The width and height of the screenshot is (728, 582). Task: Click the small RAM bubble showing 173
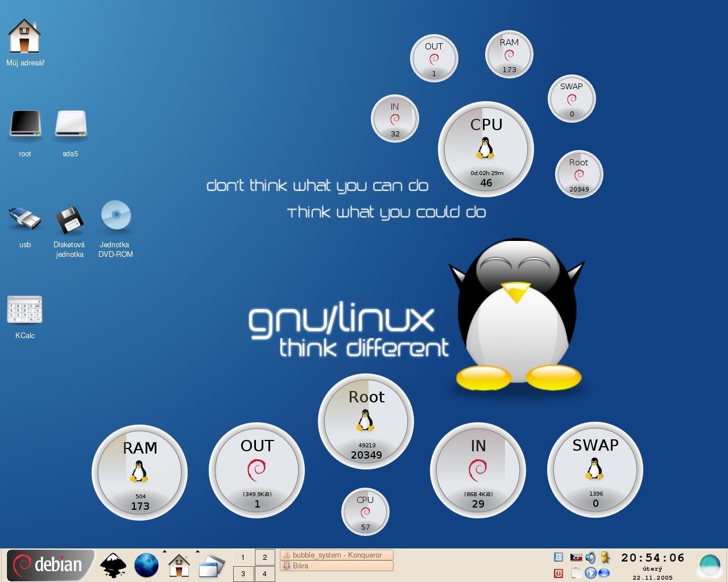[x=509, y=55]
